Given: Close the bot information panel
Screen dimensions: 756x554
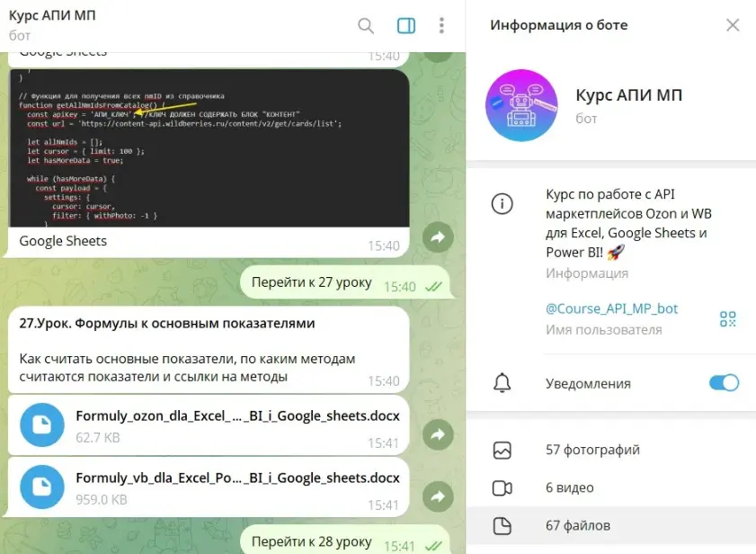Looking at the screenshot, I should 733,25.
